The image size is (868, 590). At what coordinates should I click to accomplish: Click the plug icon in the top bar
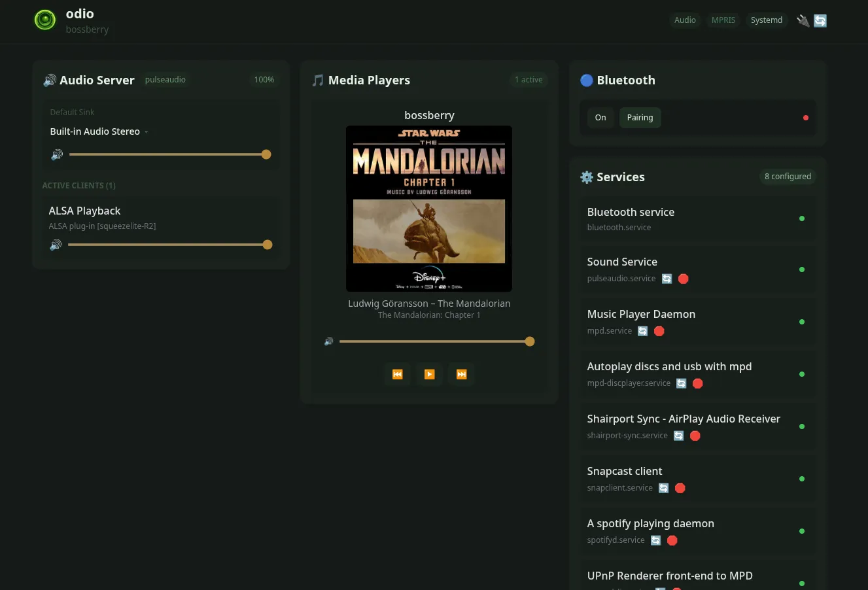(x=803, y=20)
